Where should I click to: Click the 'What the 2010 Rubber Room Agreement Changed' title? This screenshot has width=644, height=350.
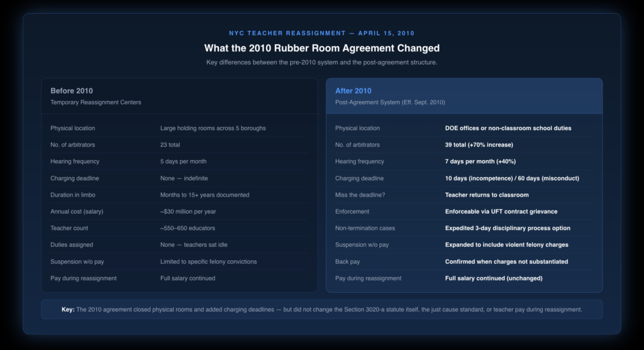pos(321,48)
